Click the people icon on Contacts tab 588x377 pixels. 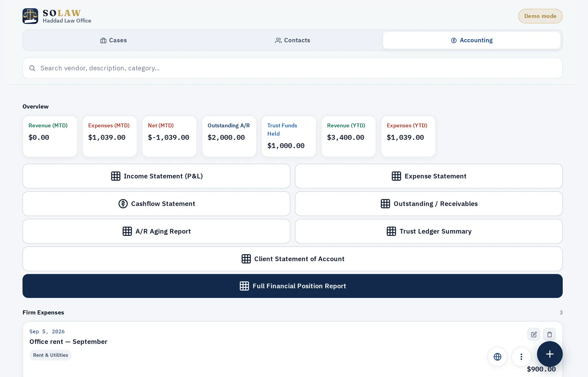tap(278, 41)
